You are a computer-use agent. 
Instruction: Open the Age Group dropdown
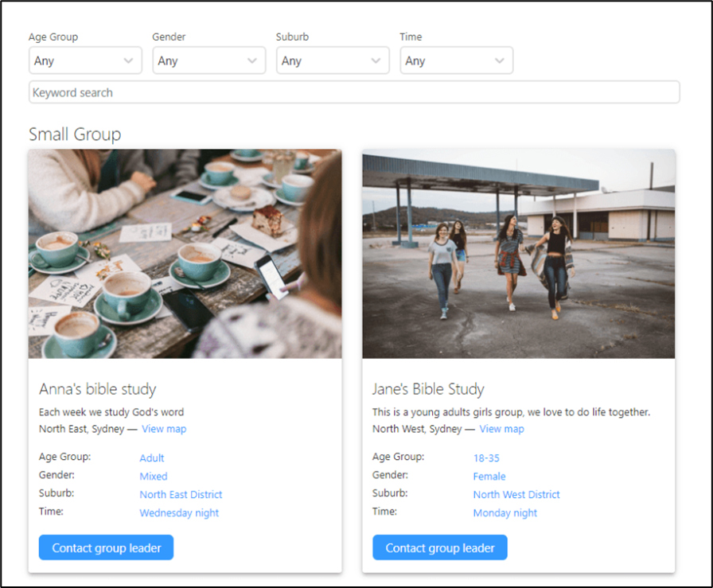[x=85, y=60]
